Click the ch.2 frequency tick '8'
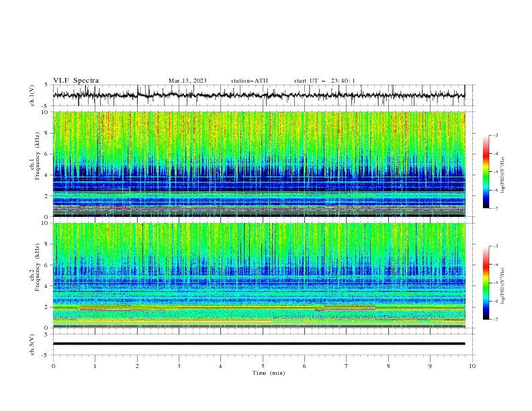Screen dimensions: 532x411 (x=47, y=244)
